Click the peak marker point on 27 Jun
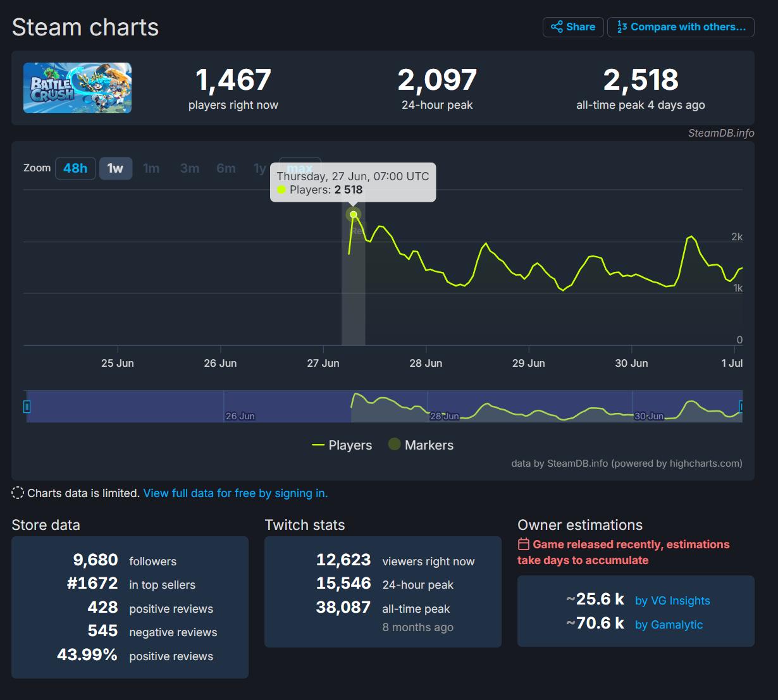 tap(354, 214)
